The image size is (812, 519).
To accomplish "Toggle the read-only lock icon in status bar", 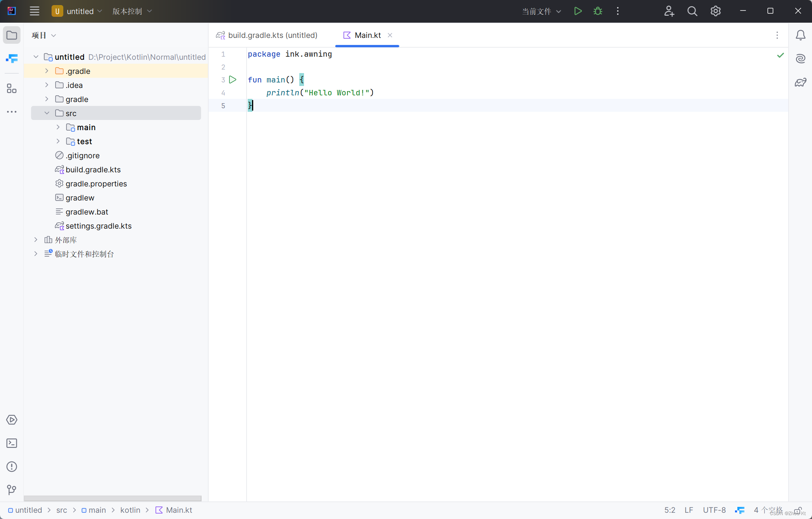I will point(798,510).
